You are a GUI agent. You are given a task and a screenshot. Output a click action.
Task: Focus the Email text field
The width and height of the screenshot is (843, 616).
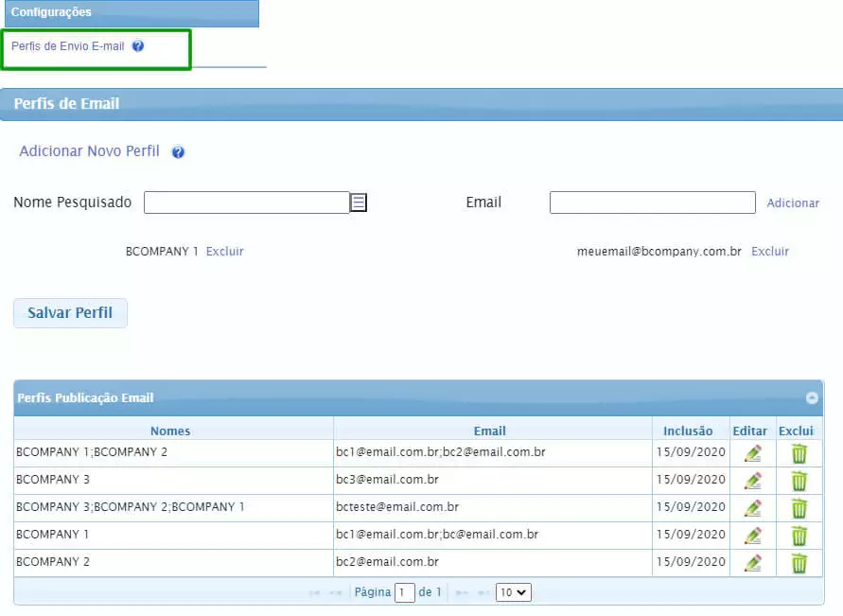[652, 202]
